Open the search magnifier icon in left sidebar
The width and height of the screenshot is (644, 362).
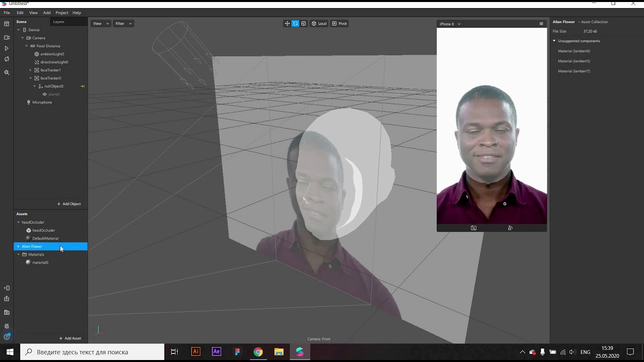pyautogui.click(x=7, y=72)
